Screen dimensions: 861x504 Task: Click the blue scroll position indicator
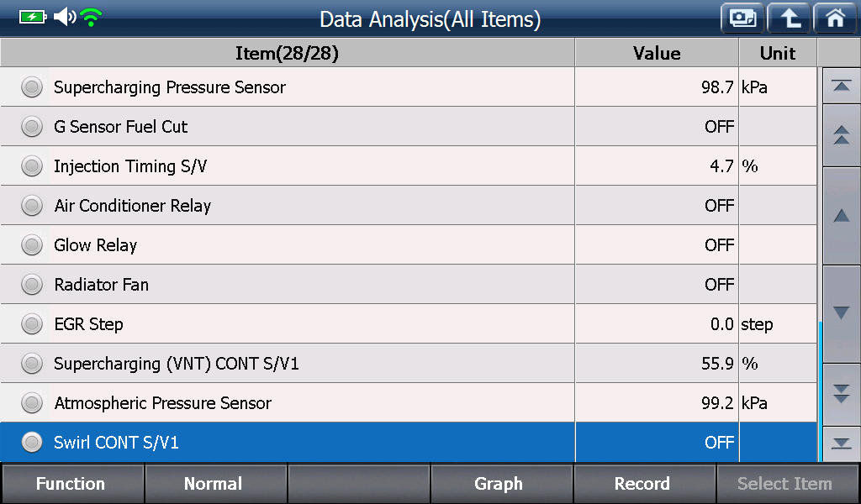(x=820, y=391)
